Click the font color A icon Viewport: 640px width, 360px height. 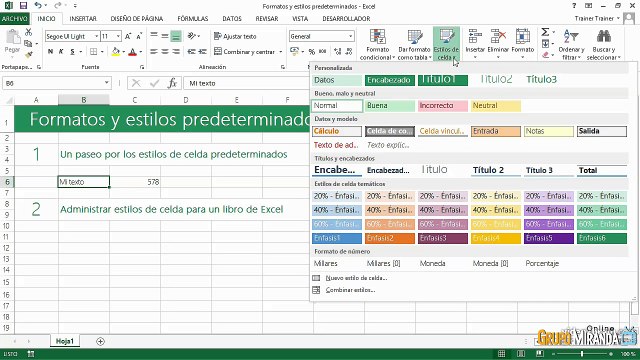[132, 52]
